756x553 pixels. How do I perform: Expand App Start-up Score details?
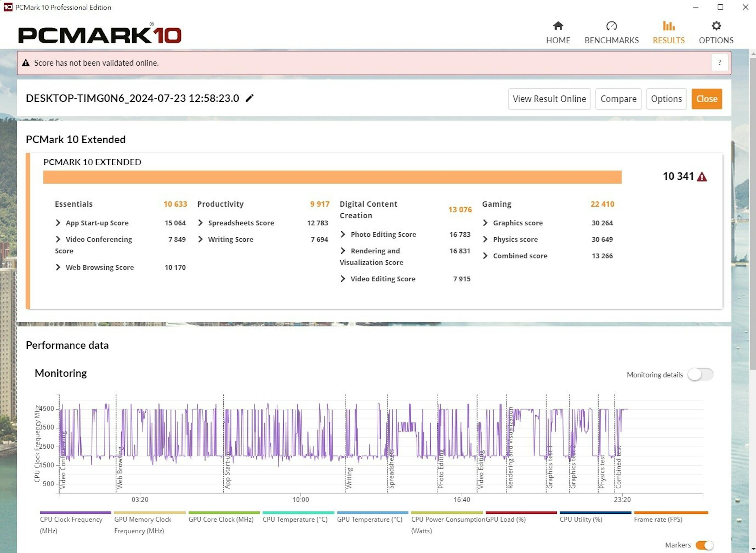point(58,223)
